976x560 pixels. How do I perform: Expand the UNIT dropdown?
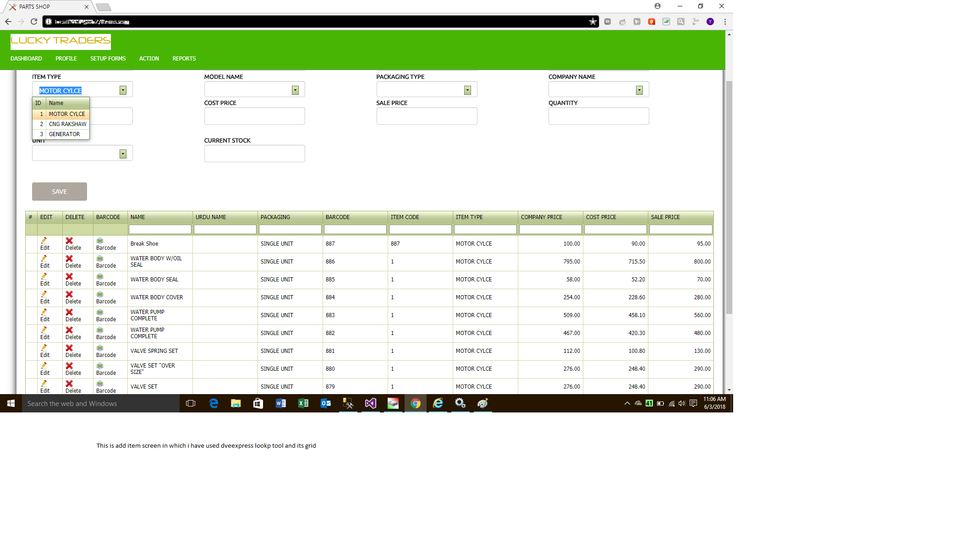click(x=123, y=154)
